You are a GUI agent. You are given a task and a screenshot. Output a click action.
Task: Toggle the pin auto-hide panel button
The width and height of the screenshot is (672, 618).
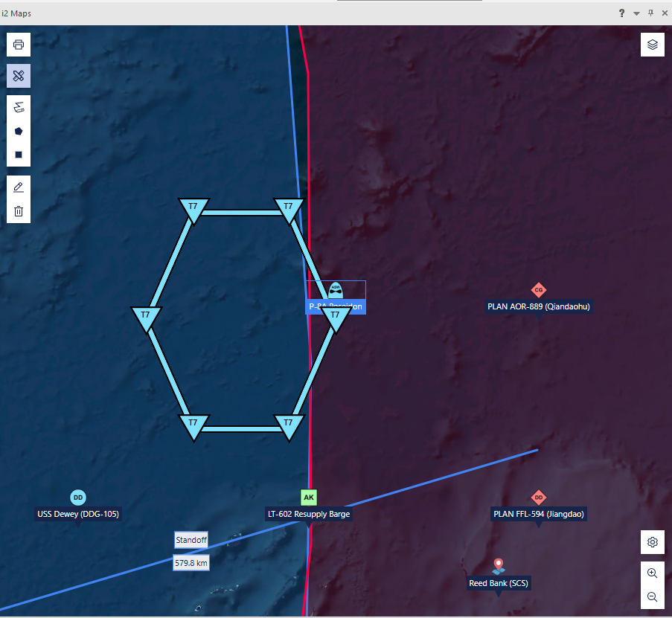650,13
